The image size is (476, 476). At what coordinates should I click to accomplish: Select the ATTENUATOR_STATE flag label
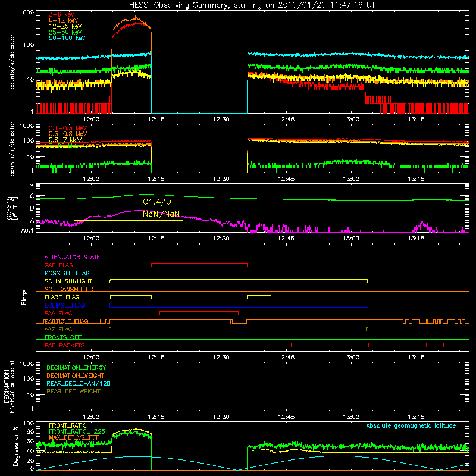72,257
